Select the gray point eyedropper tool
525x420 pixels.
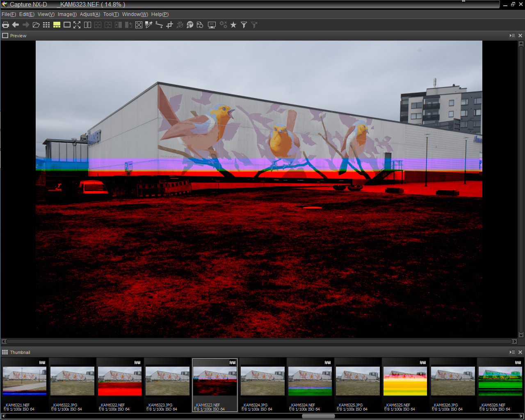point(149,25)
